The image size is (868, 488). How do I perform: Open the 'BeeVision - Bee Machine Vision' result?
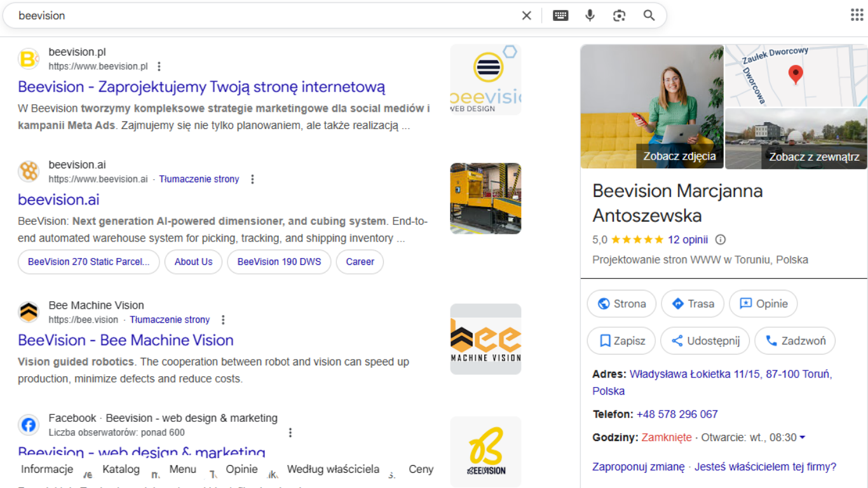coord(126,340)
